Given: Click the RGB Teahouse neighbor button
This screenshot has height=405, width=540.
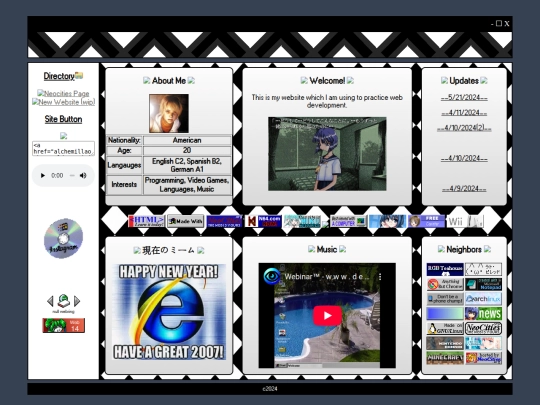Looking at the screenshot, I should (445, 269).
